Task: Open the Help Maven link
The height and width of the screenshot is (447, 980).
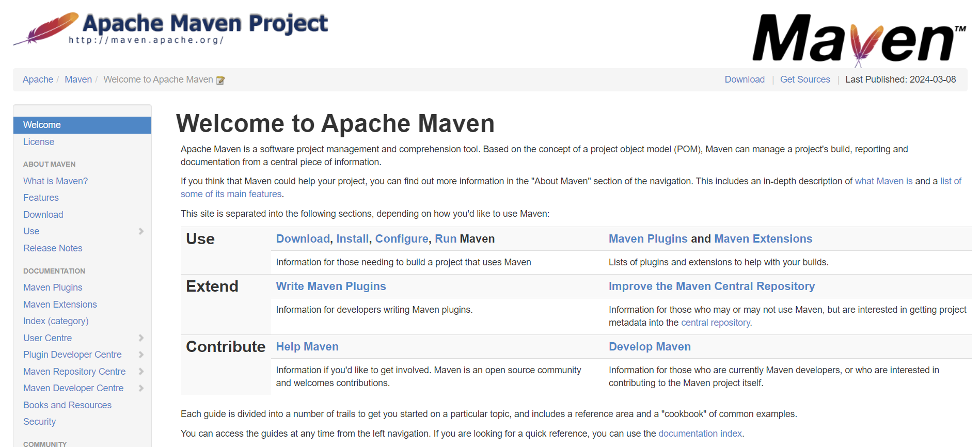Action: 307,347
